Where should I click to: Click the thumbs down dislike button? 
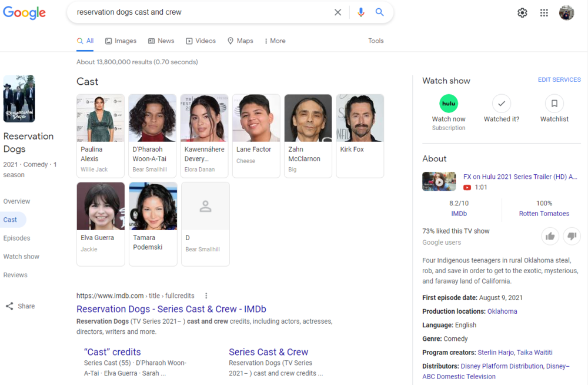tap(572, 236)
